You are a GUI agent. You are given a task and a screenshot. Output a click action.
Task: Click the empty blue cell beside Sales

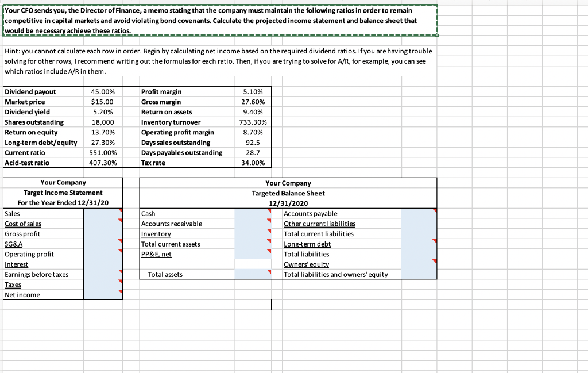(103, 213)
